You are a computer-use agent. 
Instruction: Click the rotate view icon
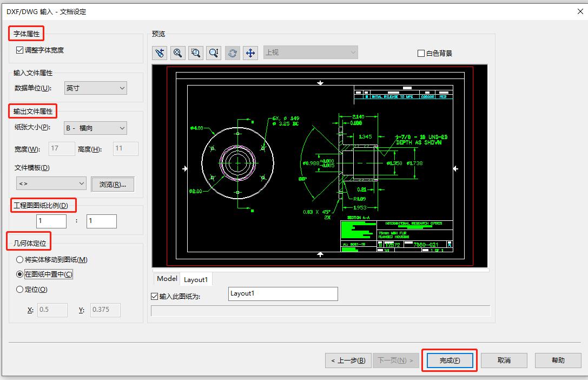coord(232,53)
